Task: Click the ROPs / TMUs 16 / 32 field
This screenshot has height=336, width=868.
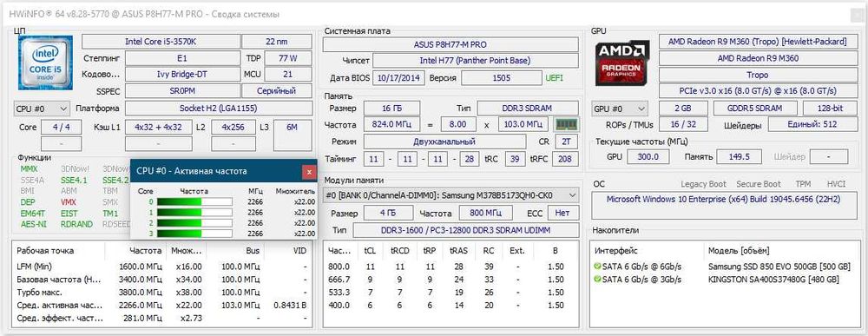Action: [683, 125]
